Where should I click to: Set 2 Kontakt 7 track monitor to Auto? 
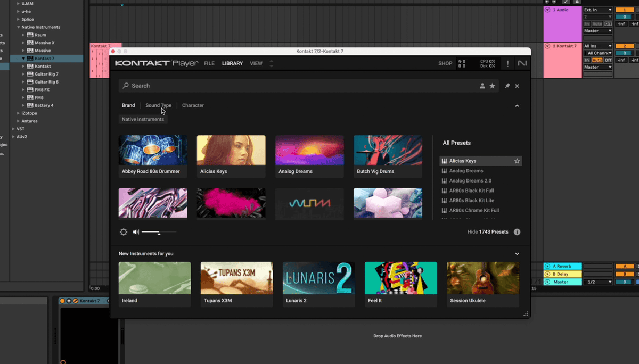coord(597,60)
